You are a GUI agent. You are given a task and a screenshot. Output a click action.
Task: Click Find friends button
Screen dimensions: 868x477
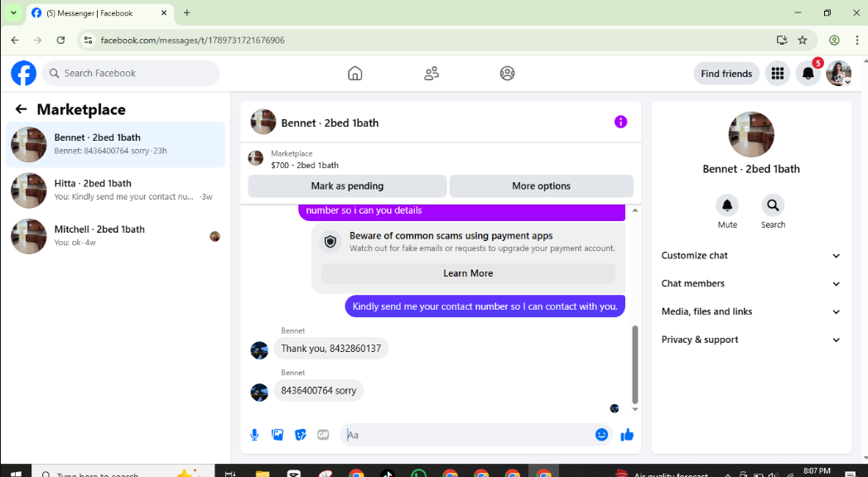click(726, 73)
